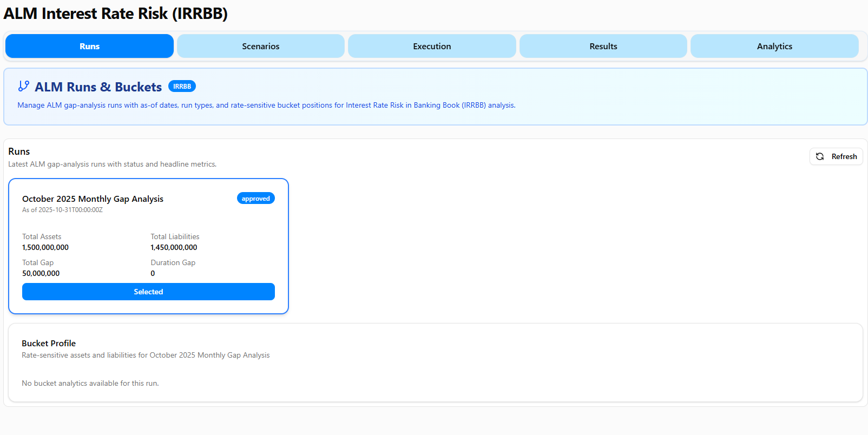The width and height of the screenshot is (868, 435).
Task: Click the Total Assets value 1,500,000,000
Action: tap(45, 247)
